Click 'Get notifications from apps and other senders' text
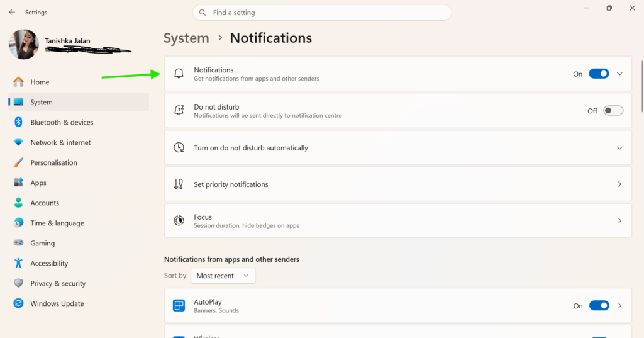 (257, 79)
